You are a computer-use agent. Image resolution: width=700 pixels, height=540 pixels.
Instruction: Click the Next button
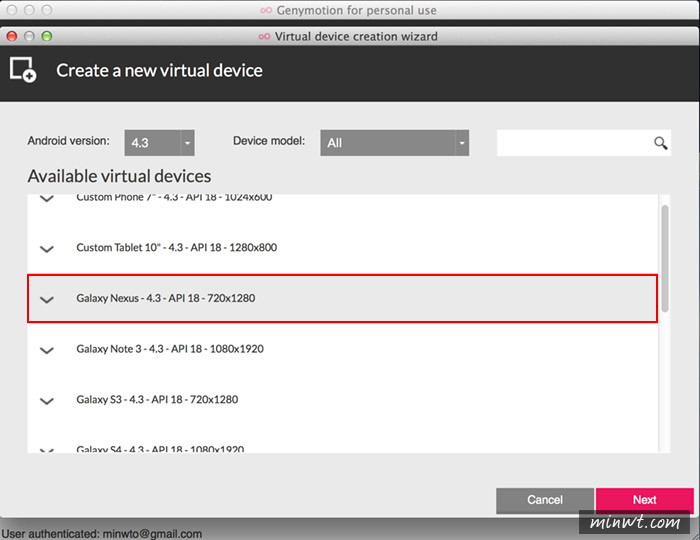click(644, 500)
